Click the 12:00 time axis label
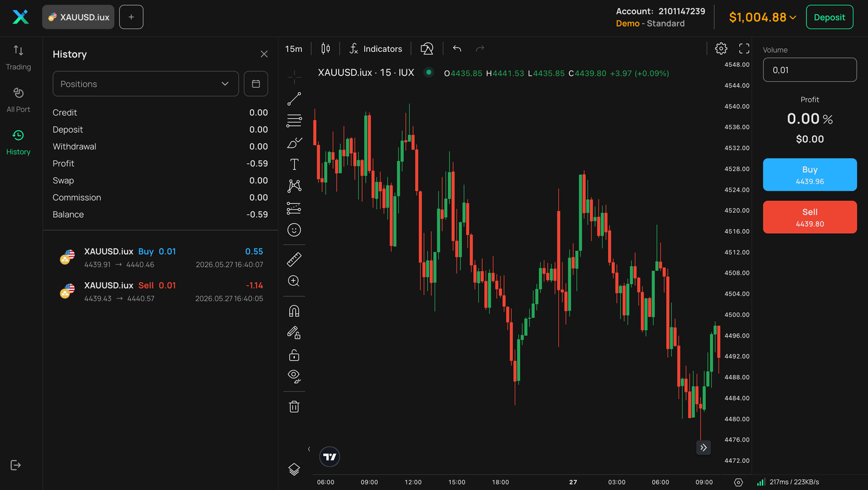This screenshot has width=868, height=490. coord(413,482)
